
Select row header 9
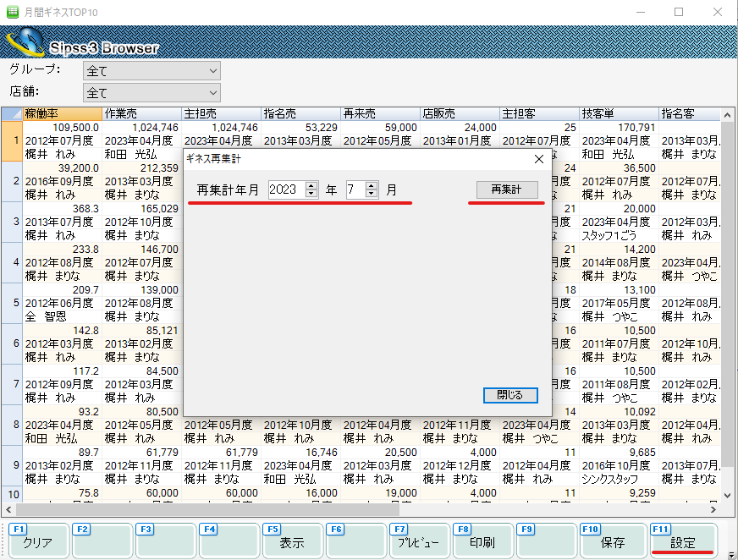point(12,465)
